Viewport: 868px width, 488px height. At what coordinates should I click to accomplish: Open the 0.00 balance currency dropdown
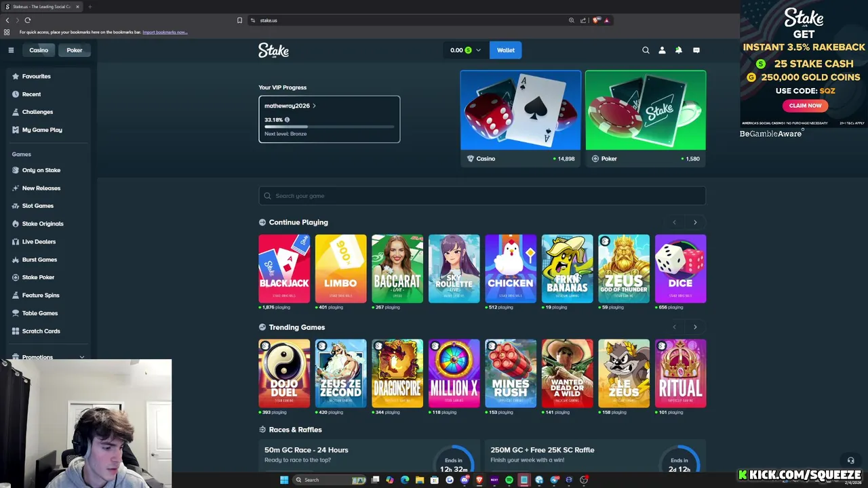point(465,50)
